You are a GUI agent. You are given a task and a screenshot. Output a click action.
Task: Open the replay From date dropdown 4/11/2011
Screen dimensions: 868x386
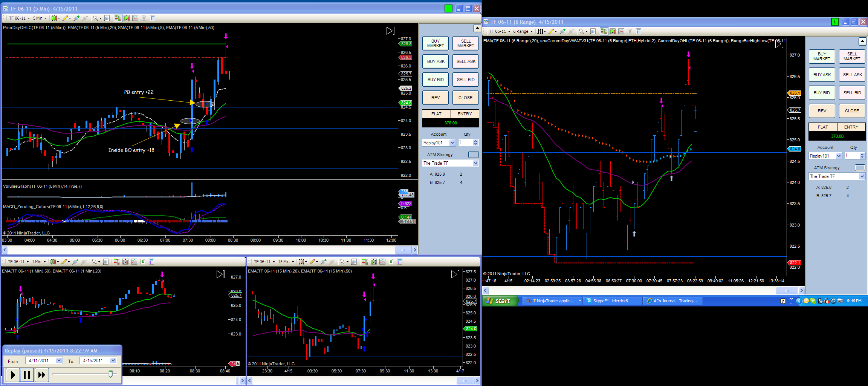tap(59, 360)
